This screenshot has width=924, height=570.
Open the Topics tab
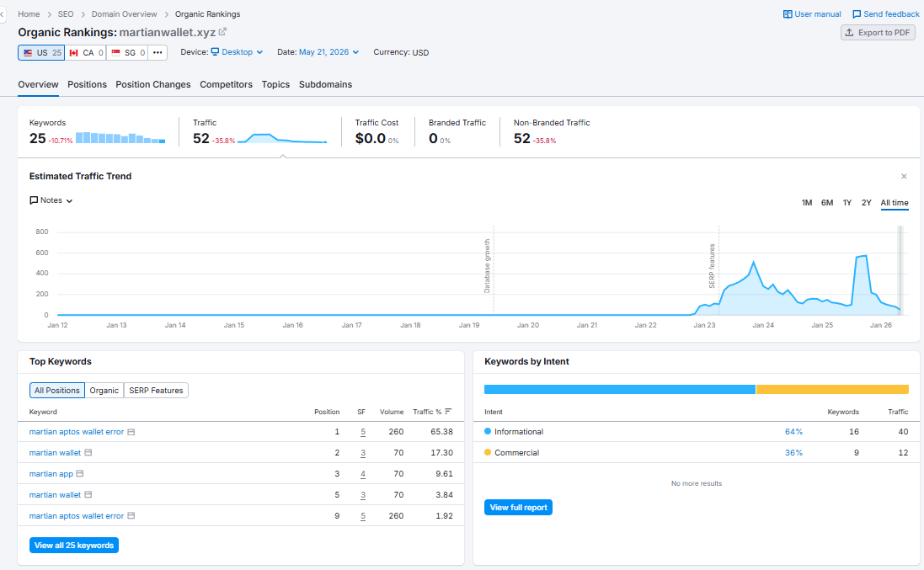click(x=275, y=84)
